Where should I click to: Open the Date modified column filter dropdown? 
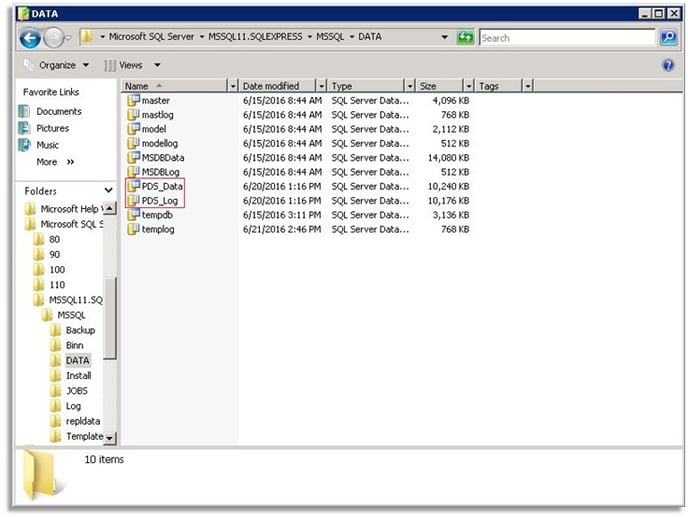tap(322, 86)
